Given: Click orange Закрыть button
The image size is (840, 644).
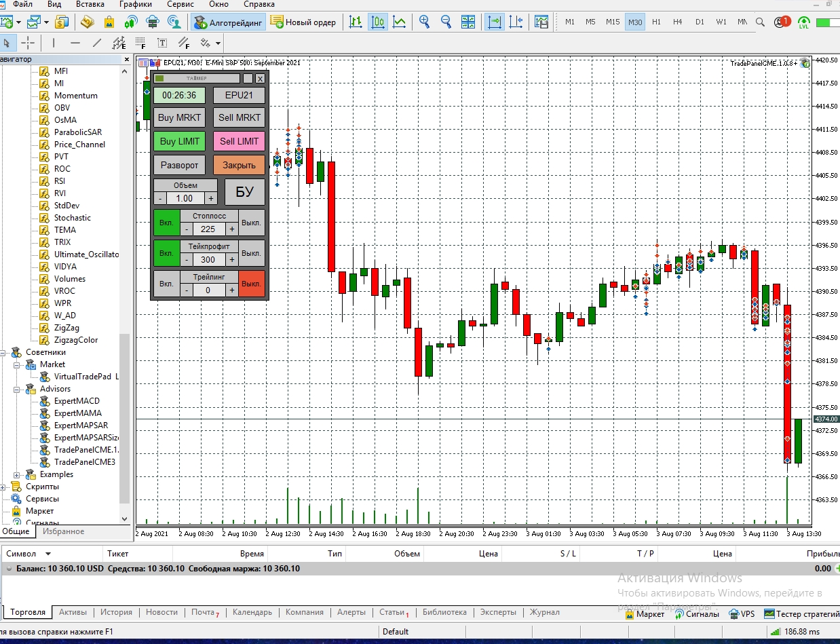Looking at the screenshot, I should [x=240, y=165].
